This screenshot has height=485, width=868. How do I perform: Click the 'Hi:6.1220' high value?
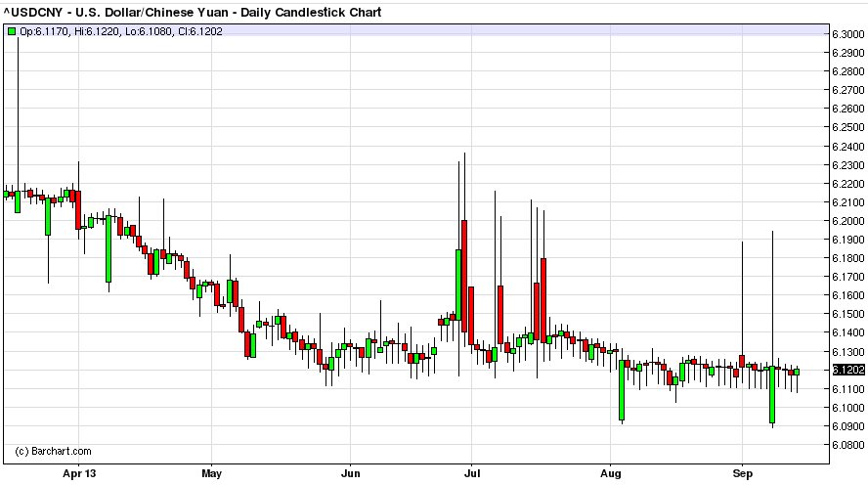tap(97, 31)
